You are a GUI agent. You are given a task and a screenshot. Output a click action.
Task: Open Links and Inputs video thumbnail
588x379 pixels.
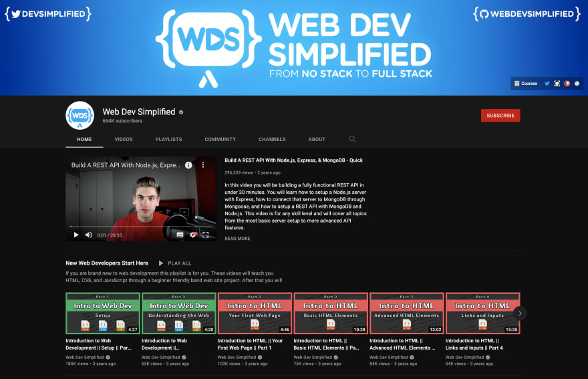coord(482,313)
